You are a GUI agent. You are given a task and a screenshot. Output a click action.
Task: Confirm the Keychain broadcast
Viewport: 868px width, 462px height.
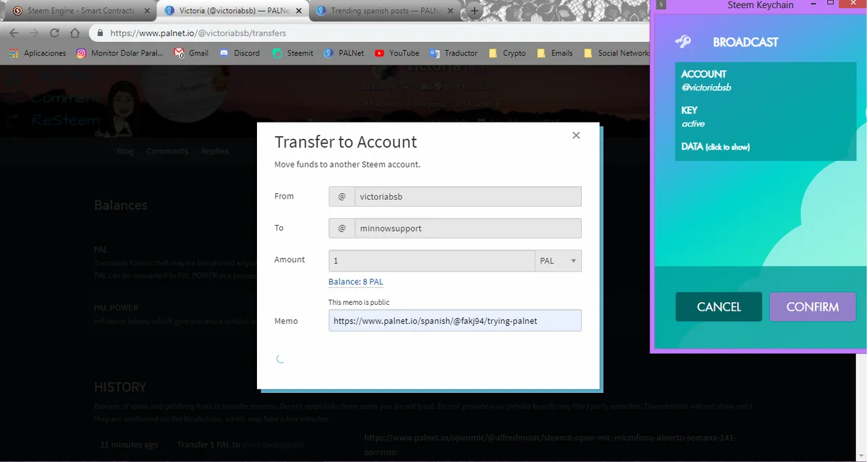pos(812,307)
